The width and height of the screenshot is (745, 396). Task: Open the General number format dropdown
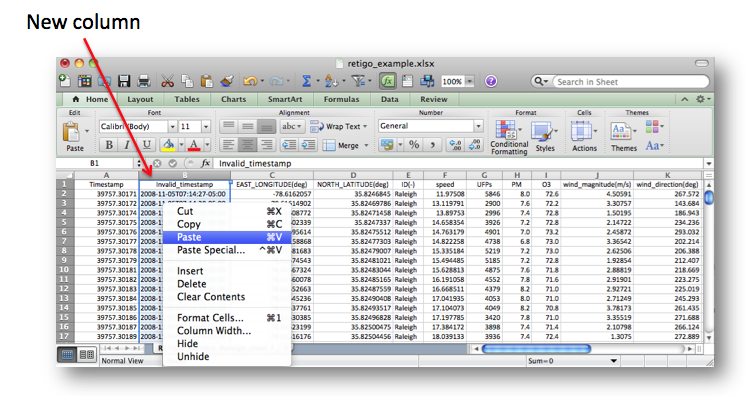(x=478, y=126)
